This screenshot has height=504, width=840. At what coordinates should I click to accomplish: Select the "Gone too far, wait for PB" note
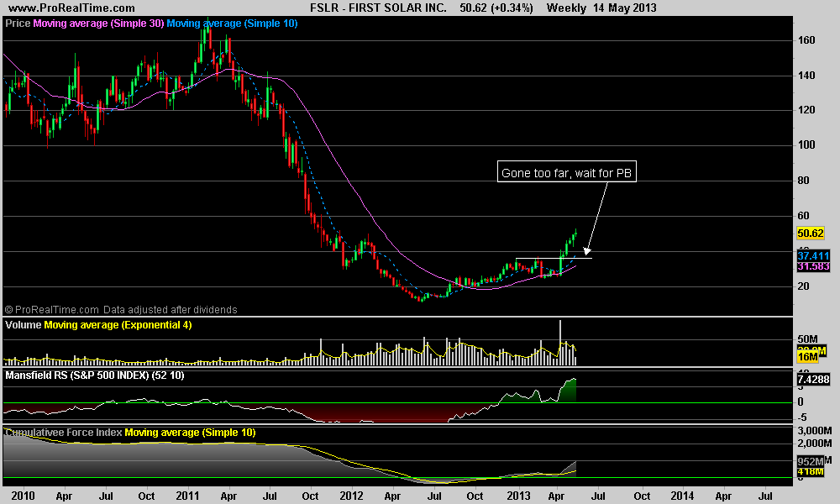pos(567,172)
